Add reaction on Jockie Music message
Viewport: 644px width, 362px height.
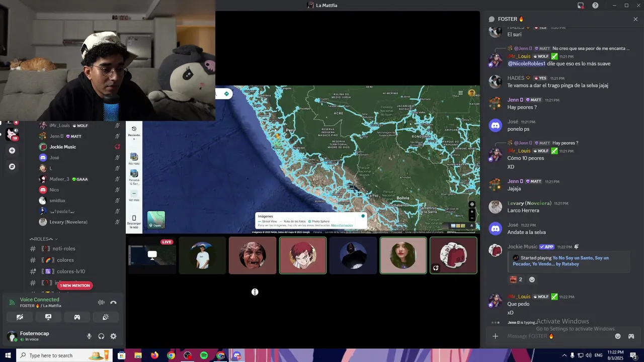point(532,280)
